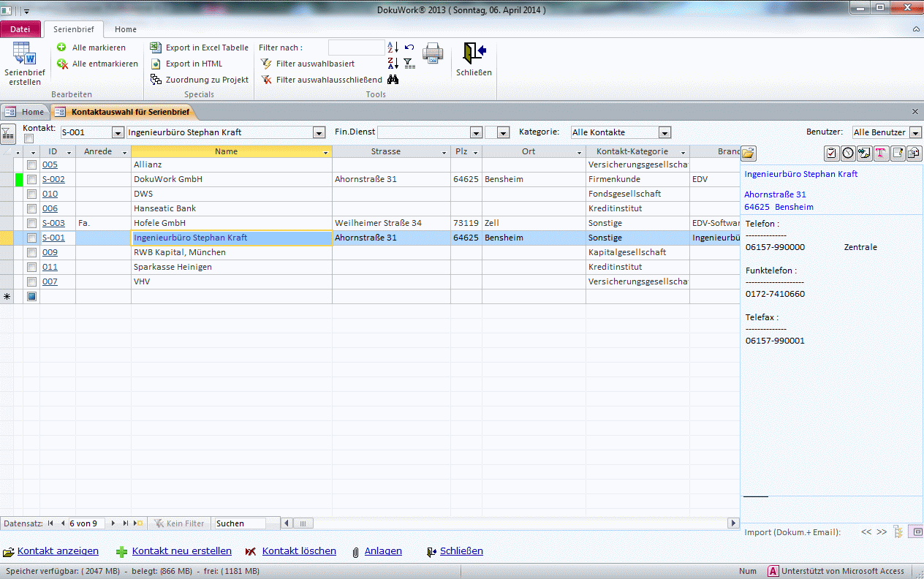Click the binoculars search icon
Screen dimensions: 924x579
[393, 80]
